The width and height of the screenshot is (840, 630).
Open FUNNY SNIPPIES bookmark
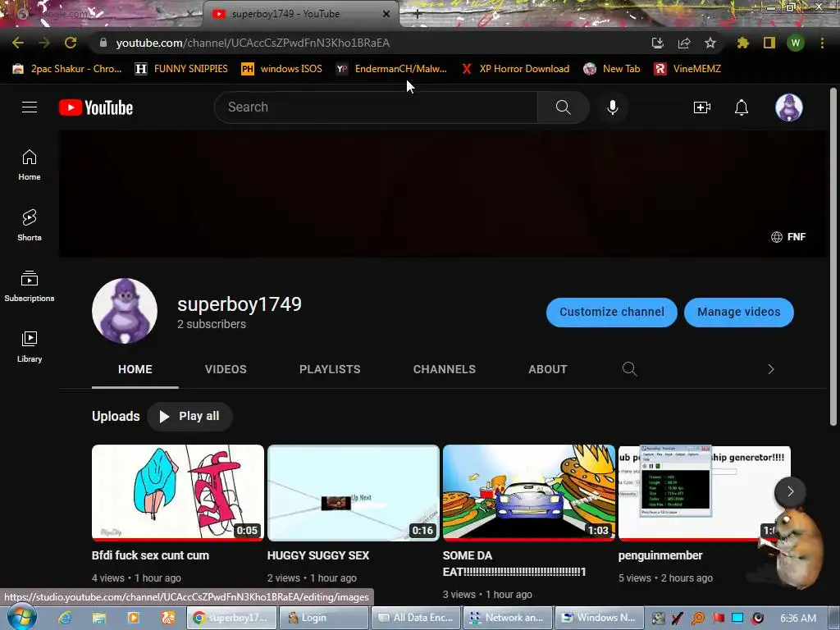pyautogui.click(x=181, y=69)
